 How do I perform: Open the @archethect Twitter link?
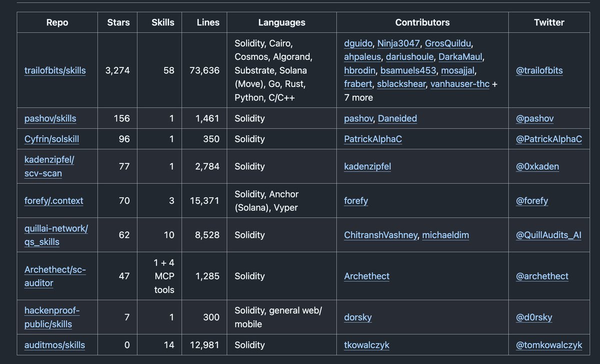pos(542,276)
